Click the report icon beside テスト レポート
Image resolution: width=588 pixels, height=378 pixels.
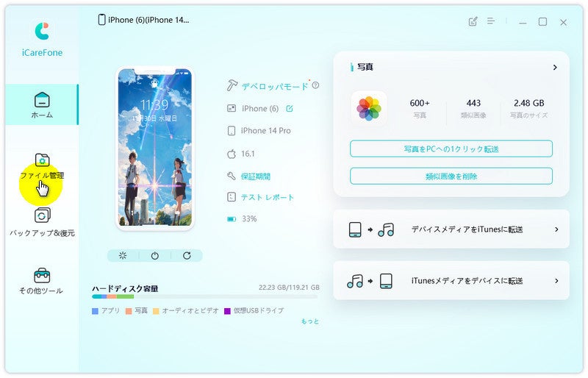click(232, 197)
